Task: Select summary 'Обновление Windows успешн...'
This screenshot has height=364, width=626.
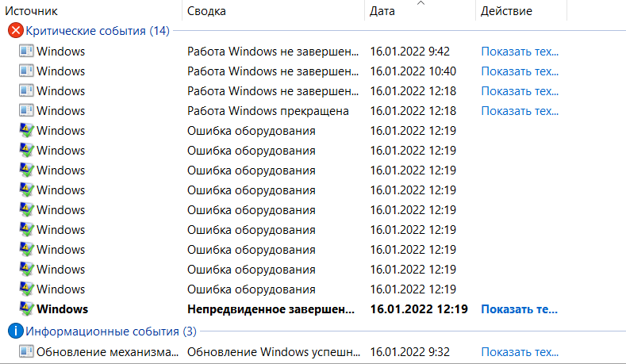Action: tap(274, 352)
